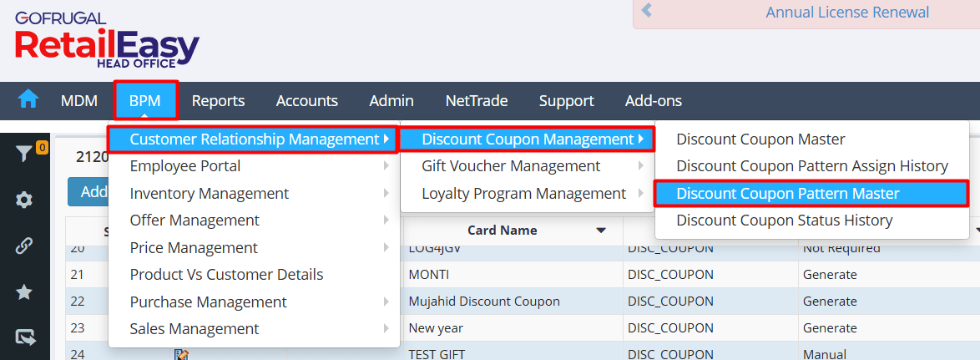Open the Support menu
Screen dimensions: 980x360
point(567,100)
